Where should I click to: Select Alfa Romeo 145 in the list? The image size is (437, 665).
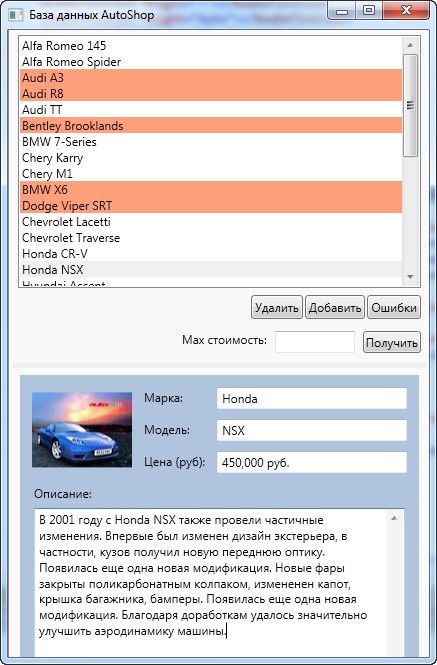tap(211, 45)
